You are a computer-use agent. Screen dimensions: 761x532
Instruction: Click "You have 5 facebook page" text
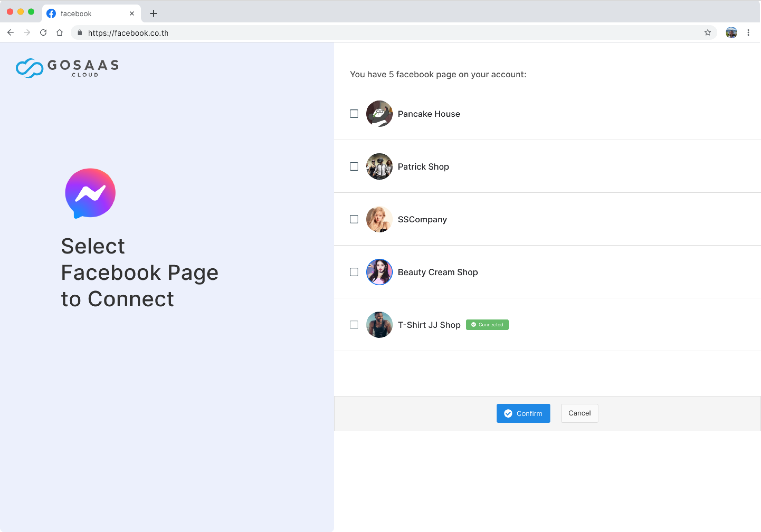(438, 75)
